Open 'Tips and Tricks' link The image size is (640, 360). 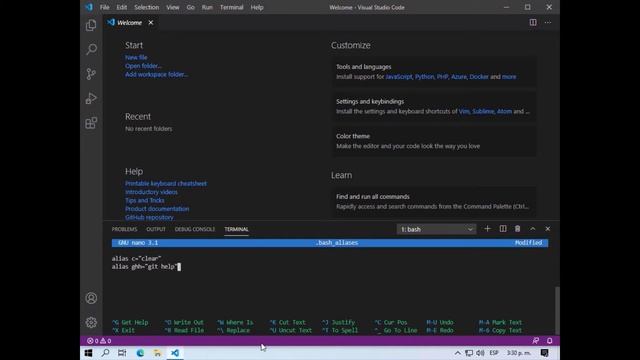click(144, 200)
